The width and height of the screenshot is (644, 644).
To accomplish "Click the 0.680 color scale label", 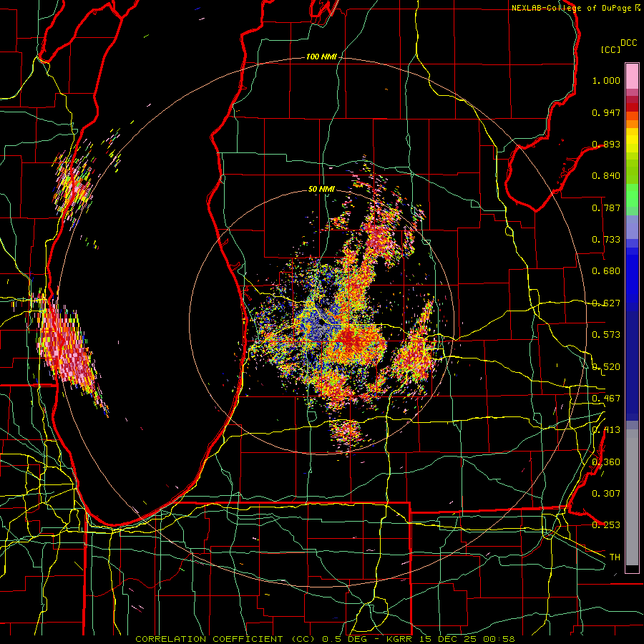I will coord(606,271).
